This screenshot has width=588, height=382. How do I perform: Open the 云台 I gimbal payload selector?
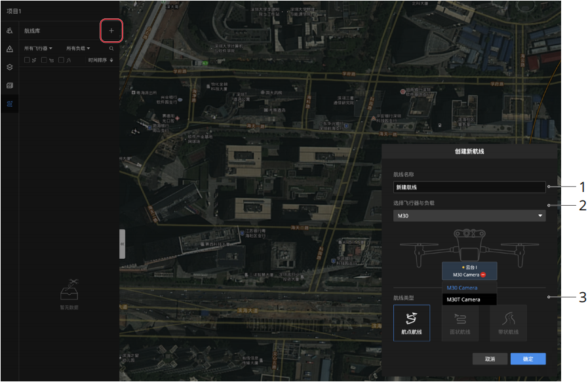(x=469, y=271)
